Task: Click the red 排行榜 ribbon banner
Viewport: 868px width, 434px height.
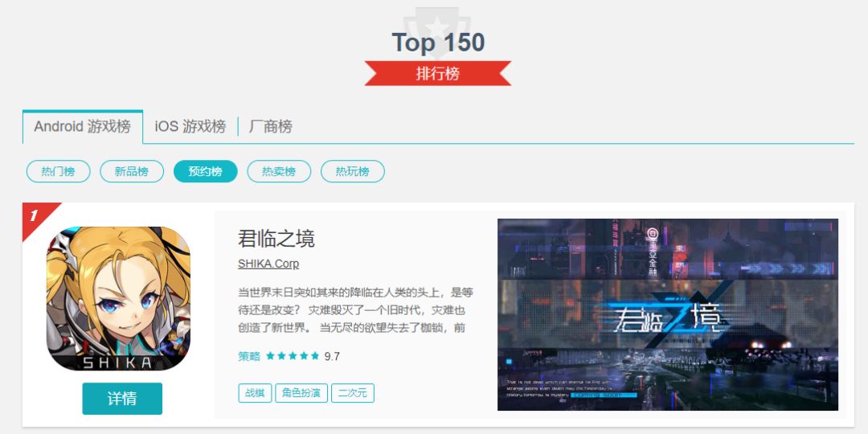Action: 438,73
